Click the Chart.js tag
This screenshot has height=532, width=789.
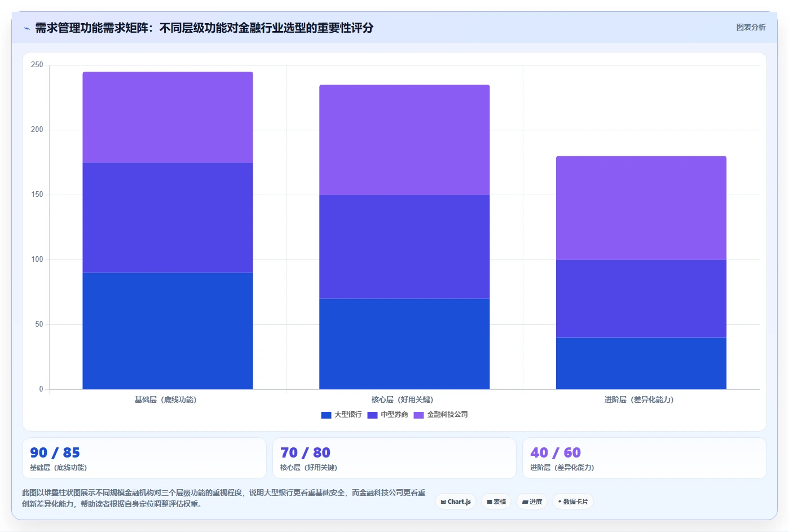pyautogui.click(x=456, y=502)
